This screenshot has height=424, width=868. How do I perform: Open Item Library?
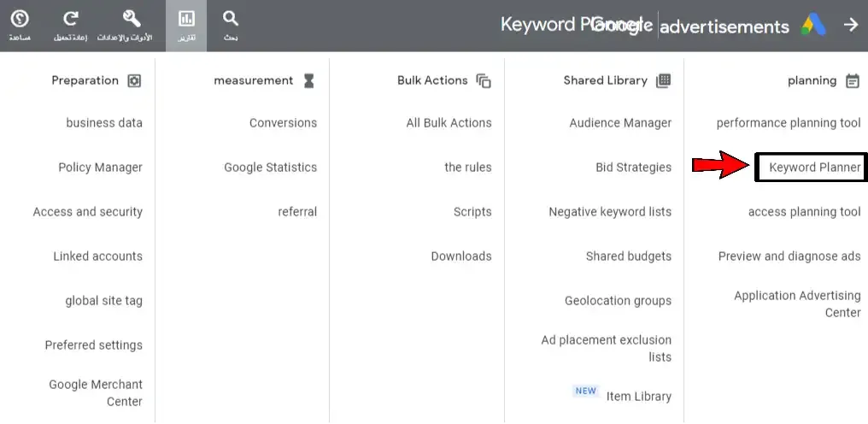click(x=639, y=397)
